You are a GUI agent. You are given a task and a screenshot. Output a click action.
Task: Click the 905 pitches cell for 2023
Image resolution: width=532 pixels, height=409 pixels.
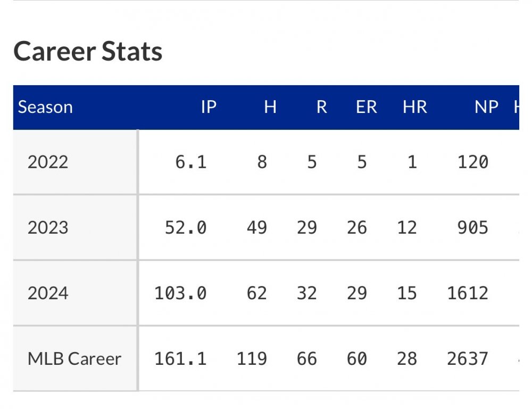tap(472, 227)
